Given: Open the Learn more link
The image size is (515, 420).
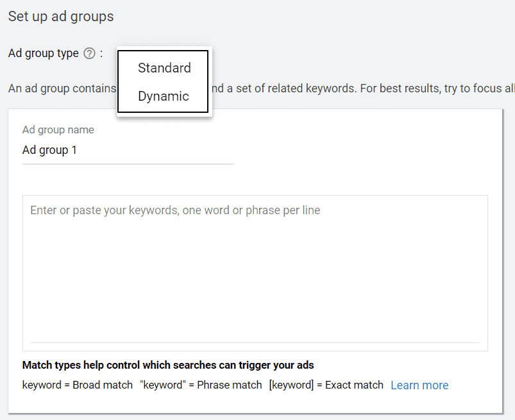Looking at the screenshot, I should [x=419, y=385].
